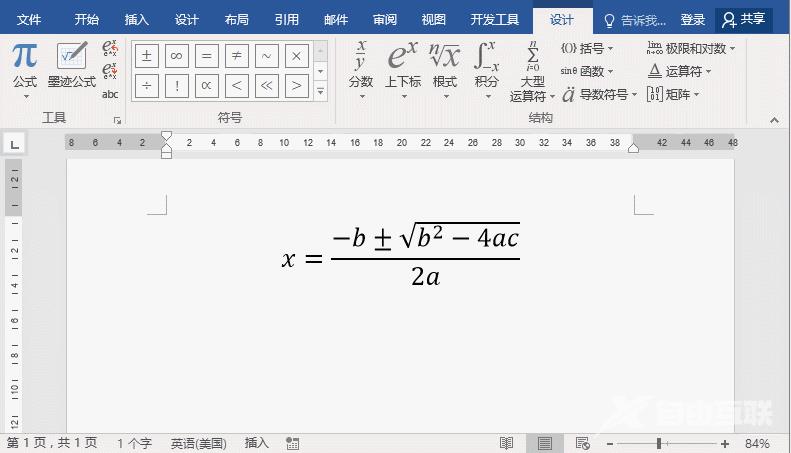This screenshot has width=791, height=453.
Task: Open the 插入 Insert tab
Action: pyautogui.click(x=137, y=19)
